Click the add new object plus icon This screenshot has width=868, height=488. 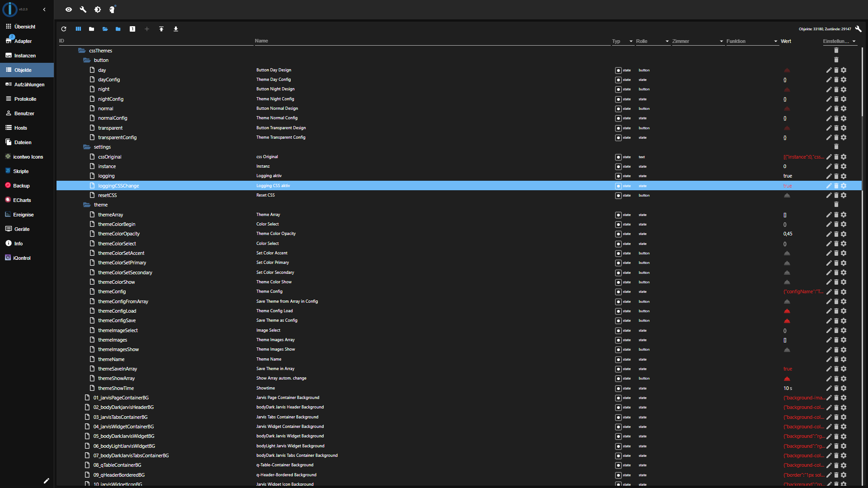pos(147,29)
